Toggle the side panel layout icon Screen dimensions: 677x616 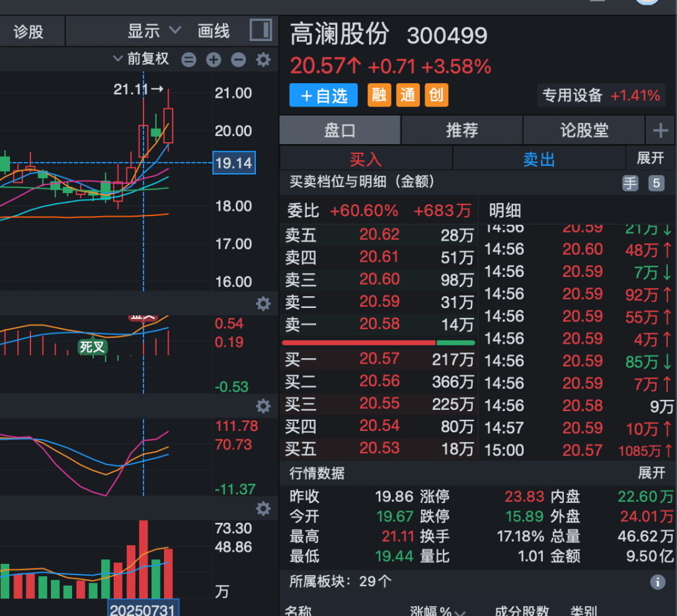[260, 30]
